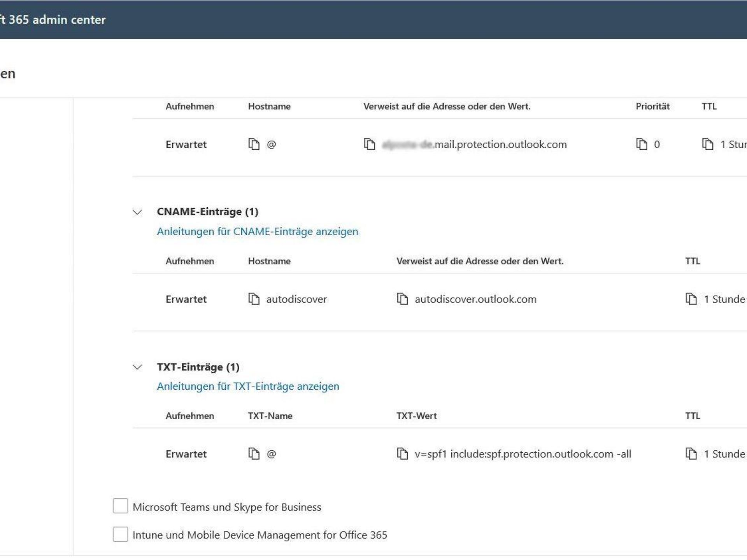Check Intune und Mobile Device Management option

point(120,534)
